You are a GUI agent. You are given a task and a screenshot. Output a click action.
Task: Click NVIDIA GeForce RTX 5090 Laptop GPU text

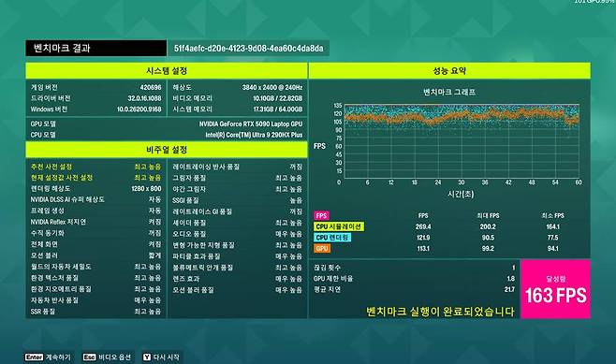point(251,124)
